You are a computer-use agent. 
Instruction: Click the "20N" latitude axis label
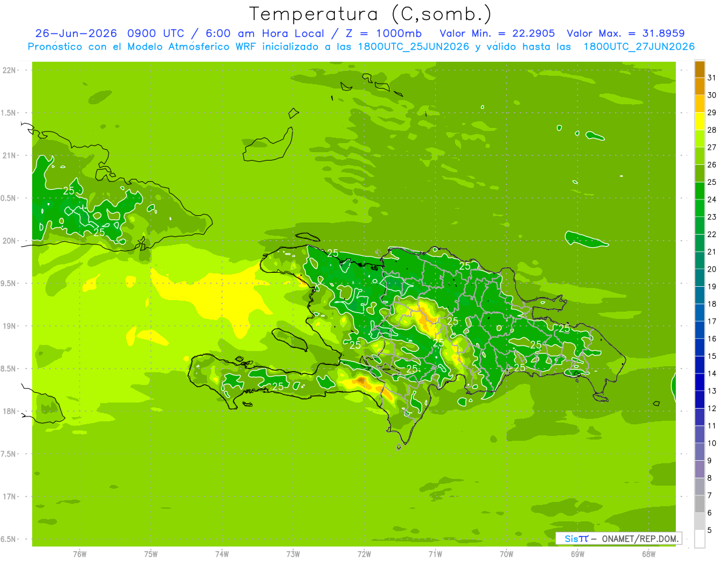tap(10, 241)
